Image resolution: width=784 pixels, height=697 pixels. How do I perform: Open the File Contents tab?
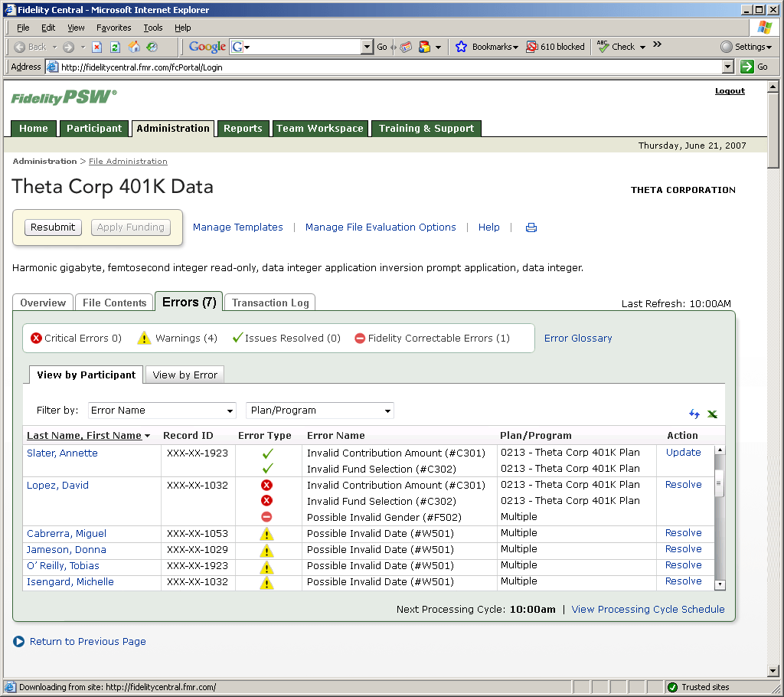pyautogui.click(x=115, y=303)
